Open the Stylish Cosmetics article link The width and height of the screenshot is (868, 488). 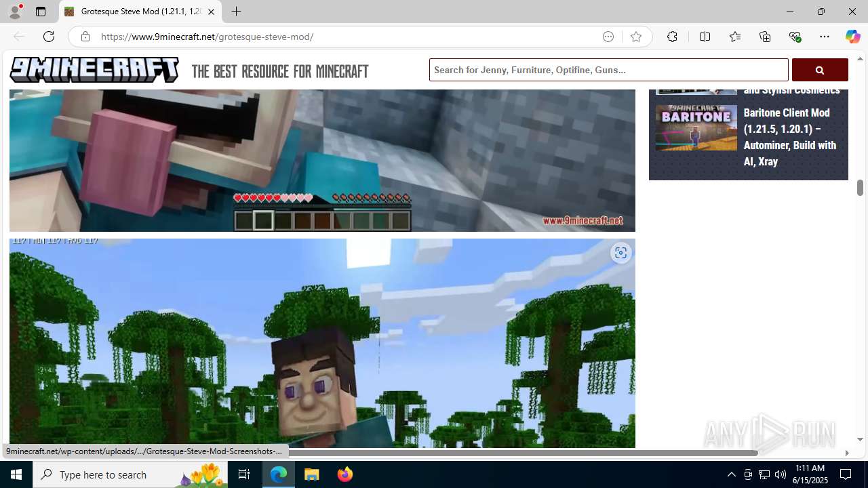(x=791, y=90)
